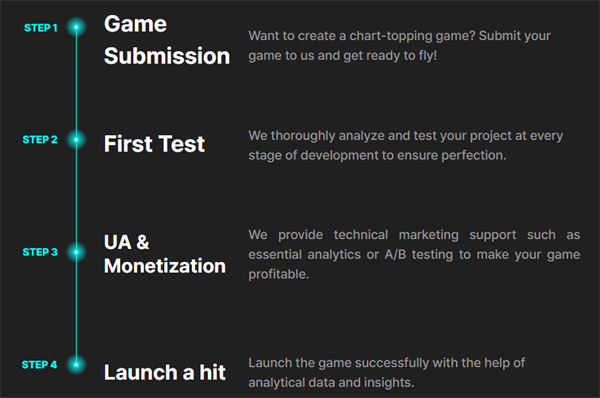This screenshot has height=398, width=600.
Task: Click the technical marketing support description
Action: coord(414,254)
